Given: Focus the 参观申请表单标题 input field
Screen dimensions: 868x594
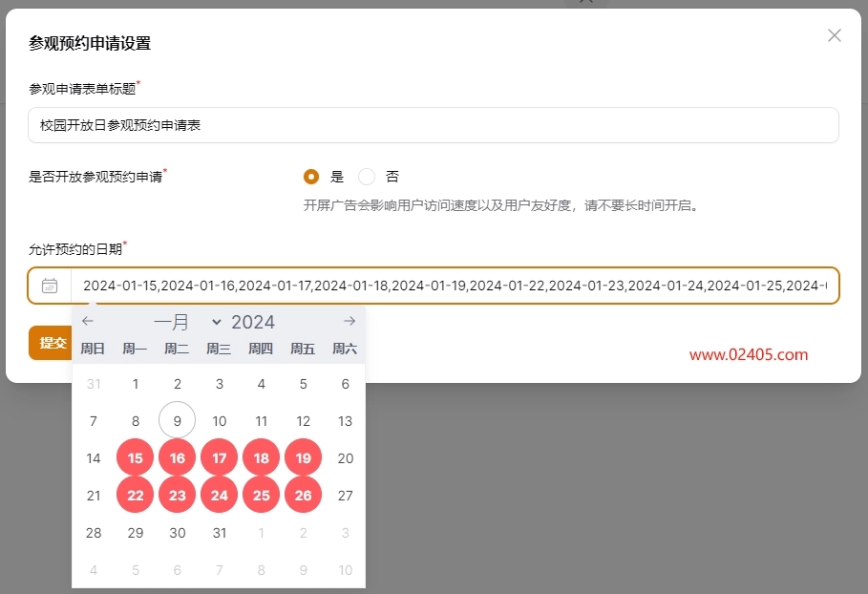Looking at the screenshot, I should 433,125.
